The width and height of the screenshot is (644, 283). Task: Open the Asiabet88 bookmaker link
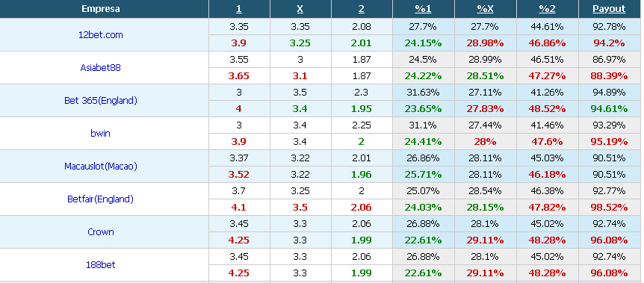pyautogui.click(x=101, y=68)
